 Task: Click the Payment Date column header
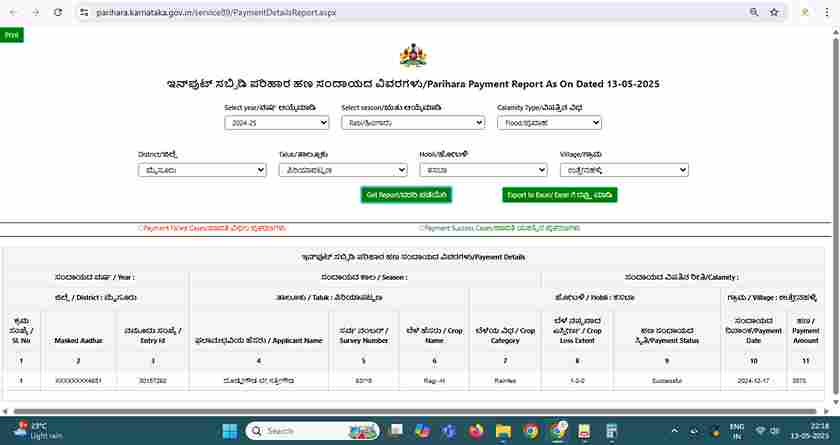[753, 330]
